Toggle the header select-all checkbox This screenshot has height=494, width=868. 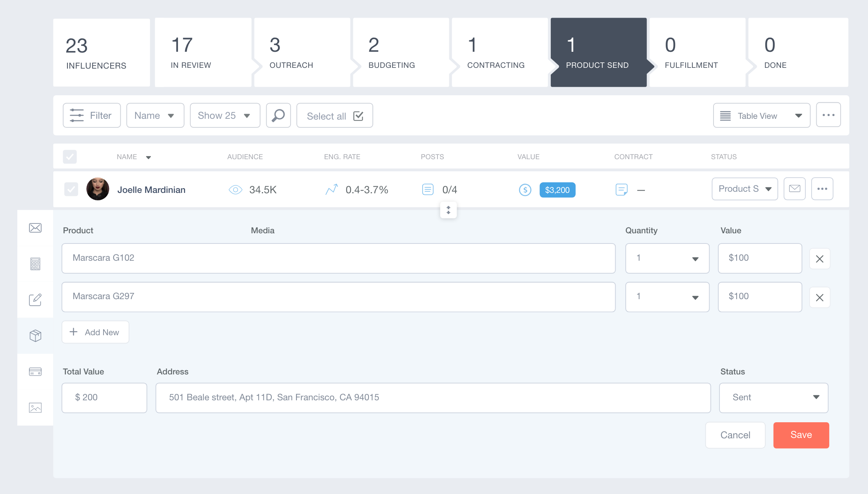pos(70,157)
